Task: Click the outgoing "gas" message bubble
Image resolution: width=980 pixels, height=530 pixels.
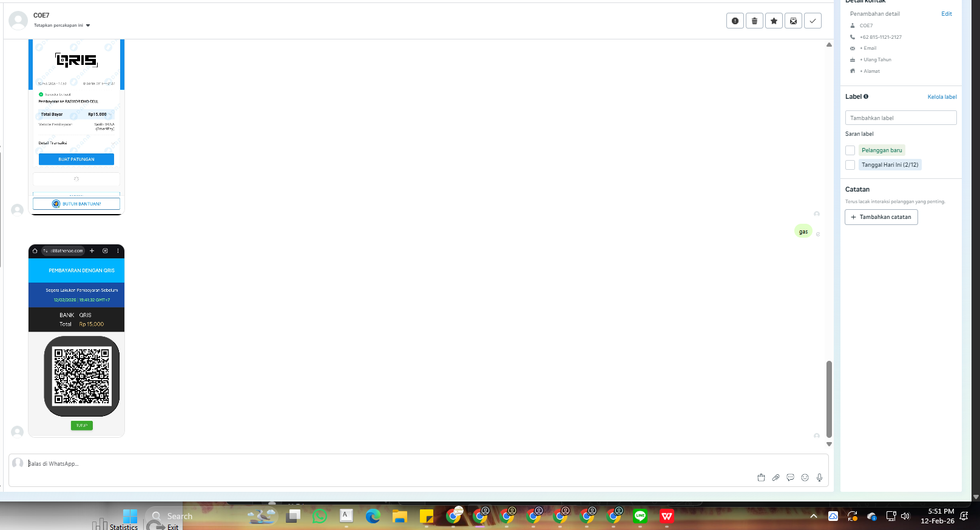Action: click(x=803, y=232)
